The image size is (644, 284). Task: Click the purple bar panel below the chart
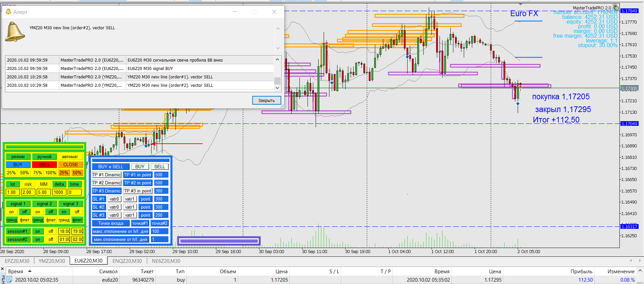pyautogui.click(x=219, y=241)
